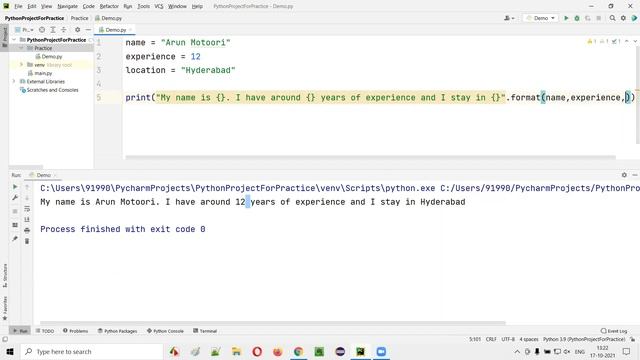
Task: Open the File menu
Action: point(18,6)
